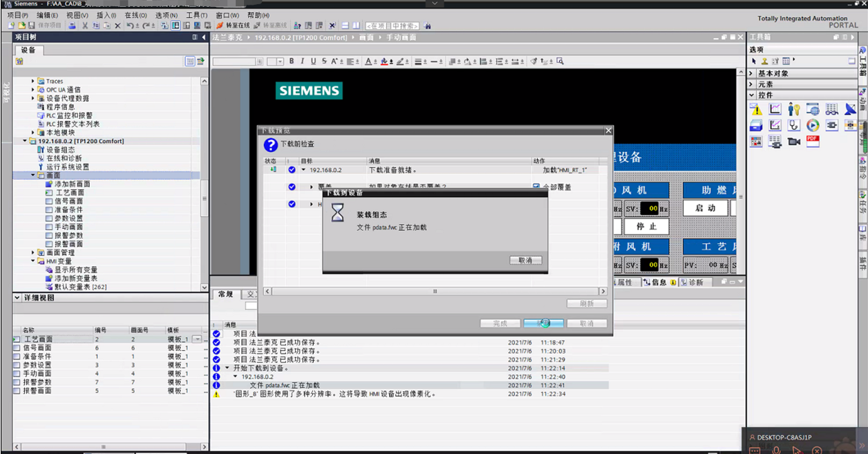Open the fill color bucket picker in toolbar
This screenshot has height=454, width=868.
[x=386, y=62]
